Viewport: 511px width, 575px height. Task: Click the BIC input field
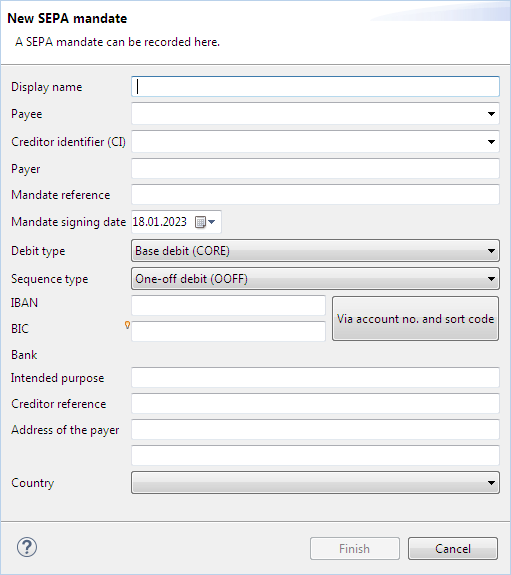click(228, 331)
